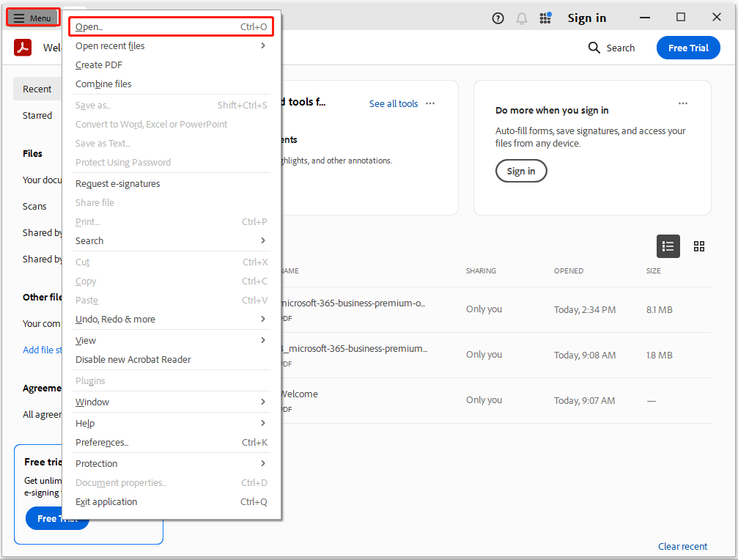Choose Exit application
The height and width of the screenshot is (560, 738).
coord(171,501)
